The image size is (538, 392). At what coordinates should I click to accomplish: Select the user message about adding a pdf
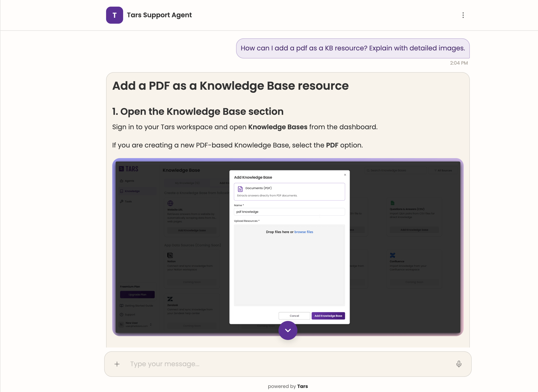point(353,48)
